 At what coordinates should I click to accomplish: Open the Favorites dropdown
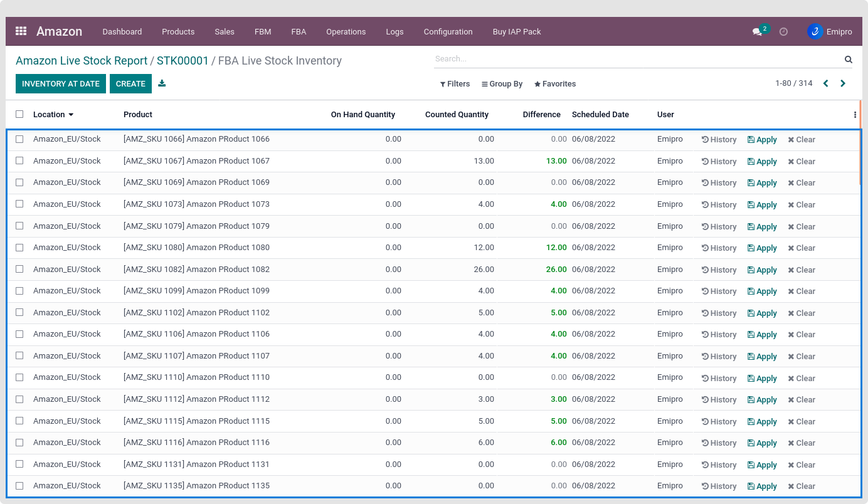555,84
